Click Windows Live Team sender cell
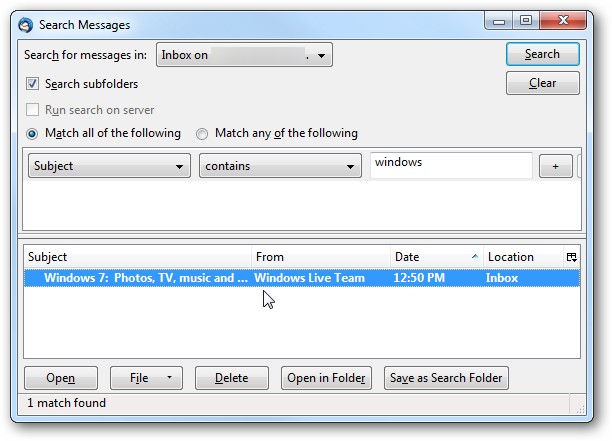The image size is (612, 441). [309, 278]
